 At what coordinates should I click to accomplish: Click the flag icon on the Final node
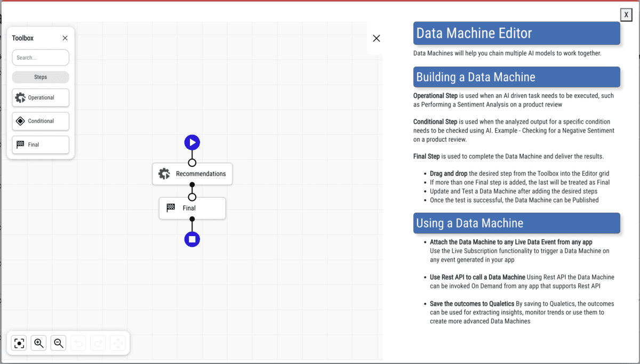click(171, 208)
